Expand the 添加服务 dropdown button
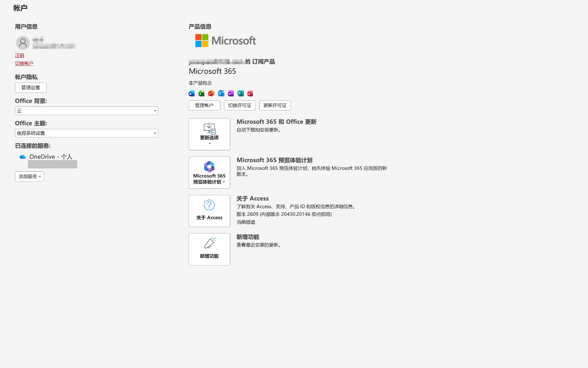The height and width of the screenshot is (368, 588). [29, 176]
